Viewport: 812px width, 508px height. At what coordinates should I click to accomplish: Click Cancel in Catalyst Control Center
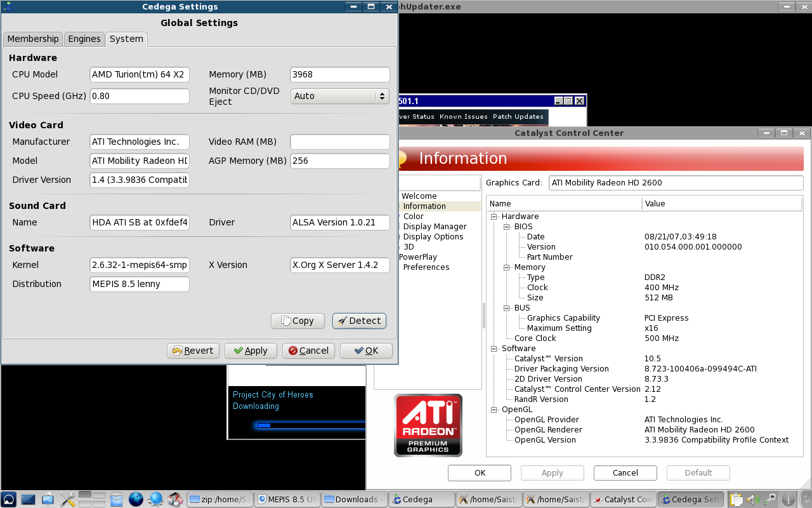[x=625, y=473]
